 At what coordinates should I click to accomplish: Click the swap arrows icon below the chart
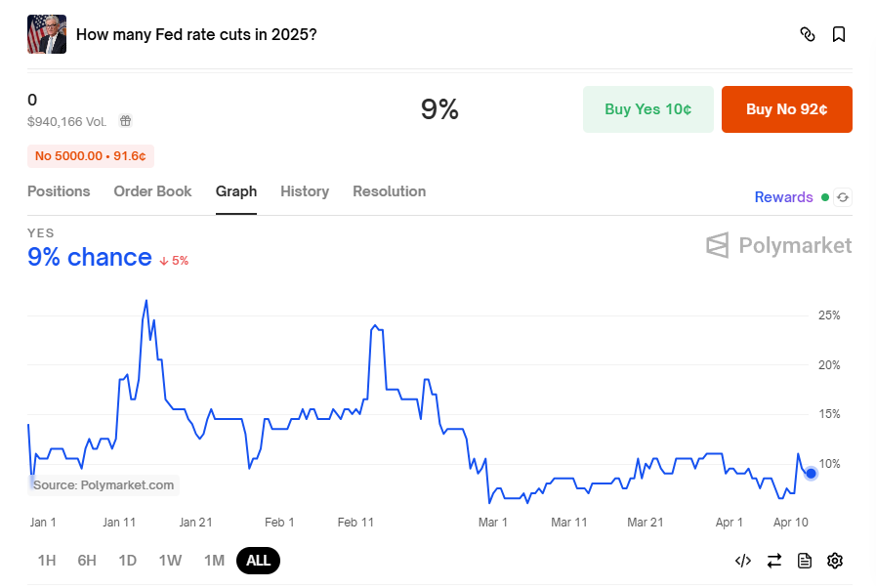[x=774, y=561]
